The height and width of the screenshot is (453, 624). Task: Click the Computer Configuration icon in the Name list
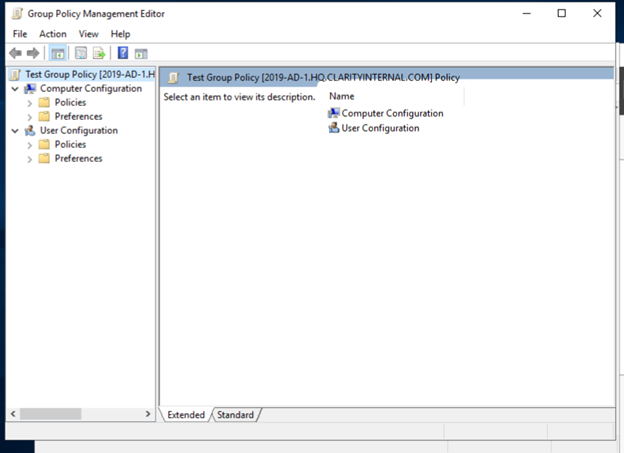(x=333, y=113)
